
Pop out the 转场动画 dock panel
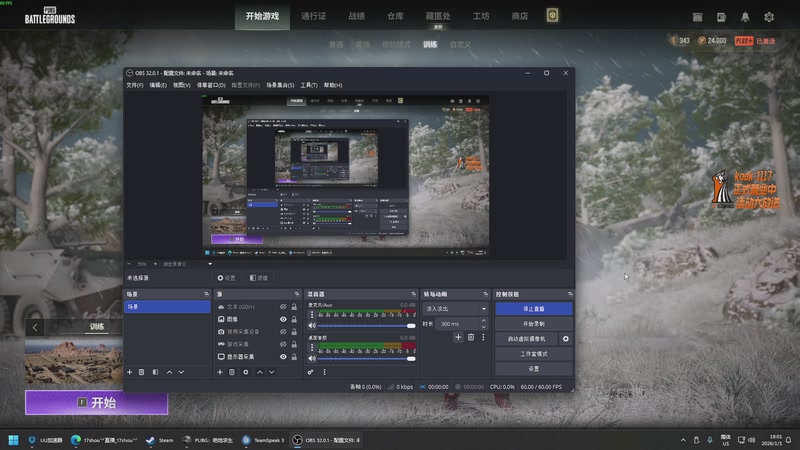coord(486,294)
